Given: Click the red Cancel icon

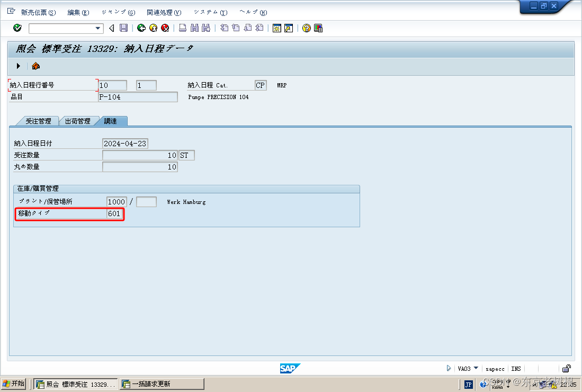Looking at the screenshot, I should click(x=165, y=28).
